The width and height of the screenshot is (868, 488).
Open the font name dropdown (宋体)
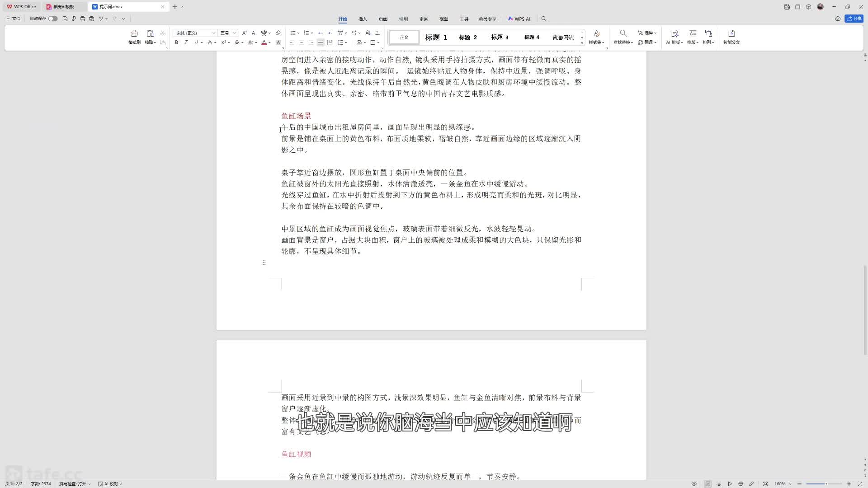[213, 33]
